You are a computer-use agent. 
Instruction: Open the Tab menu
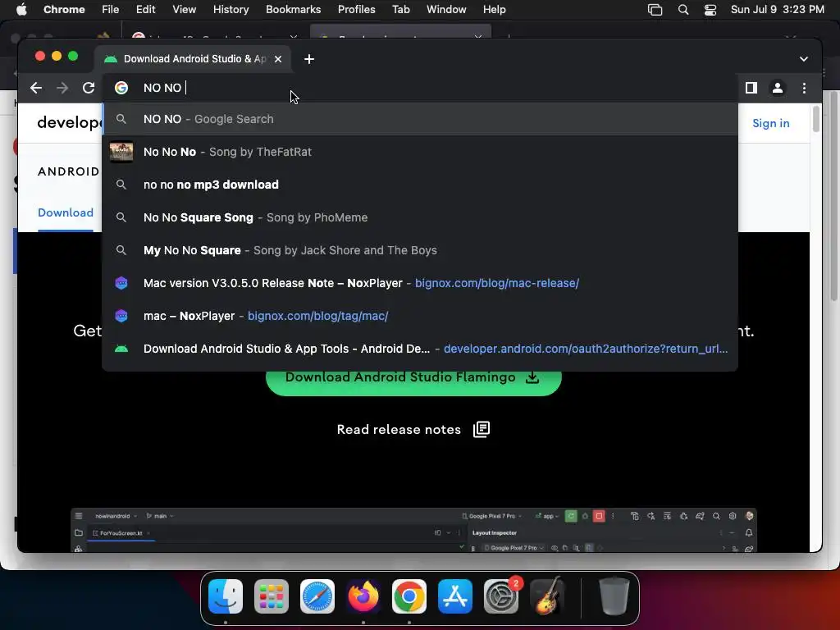pos(400,10)
